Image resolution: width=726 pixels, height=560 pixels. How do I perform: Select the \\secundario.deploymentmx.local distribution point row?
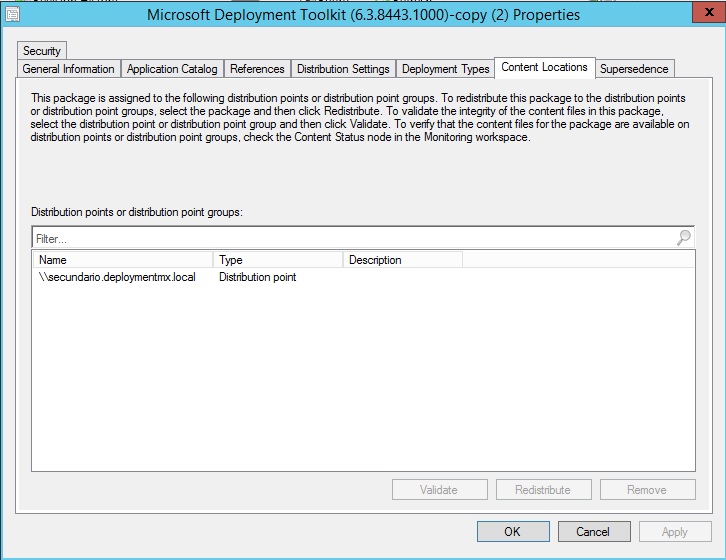click(x=117, y=277)
